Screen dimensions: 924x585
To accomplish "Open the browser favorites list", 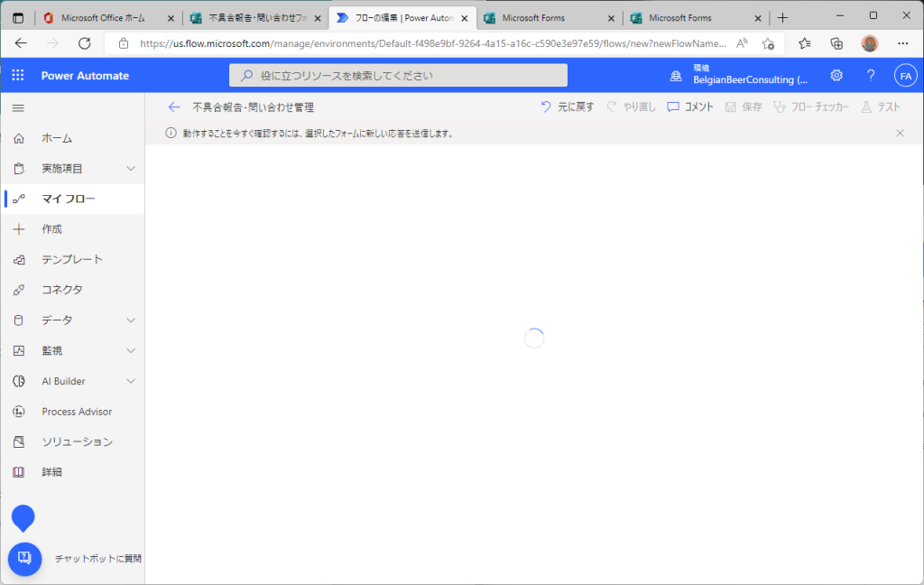I will tap(804, 43).
